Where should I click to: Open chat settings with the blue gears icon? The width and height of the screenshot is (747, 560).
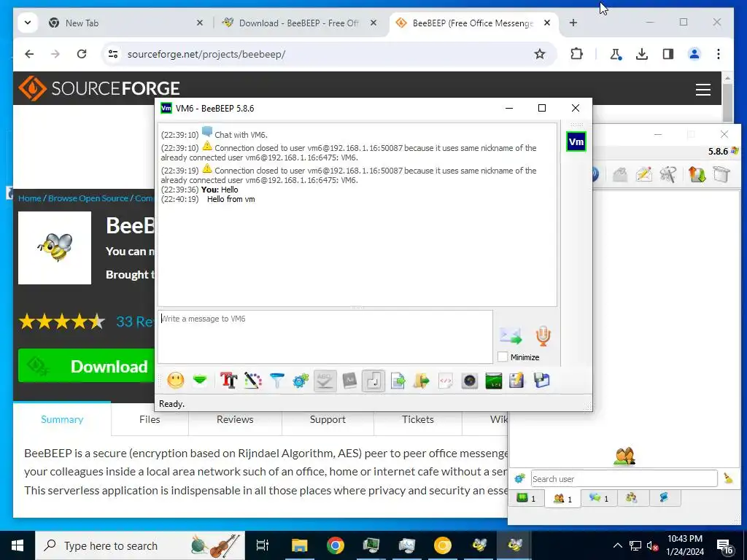click(x=301, y=381)
